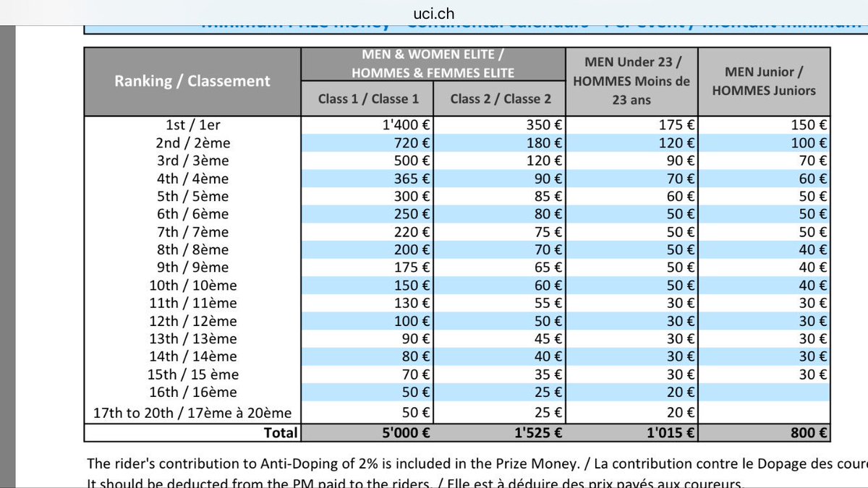Image resolution: width=868 pixels, height=488 pixels.
Task: Select the "Ranking / Classement" header cell
Action: [192, 81]
